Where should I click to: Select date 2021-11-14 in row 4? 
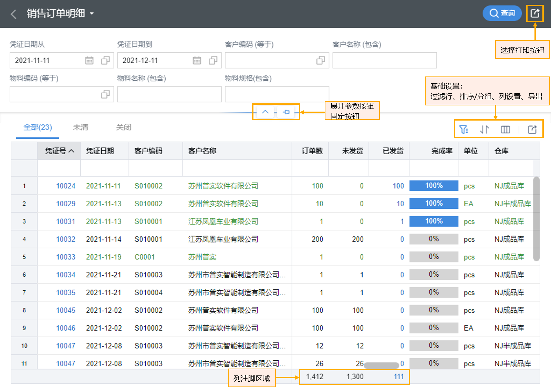click(x=104, y=239)
